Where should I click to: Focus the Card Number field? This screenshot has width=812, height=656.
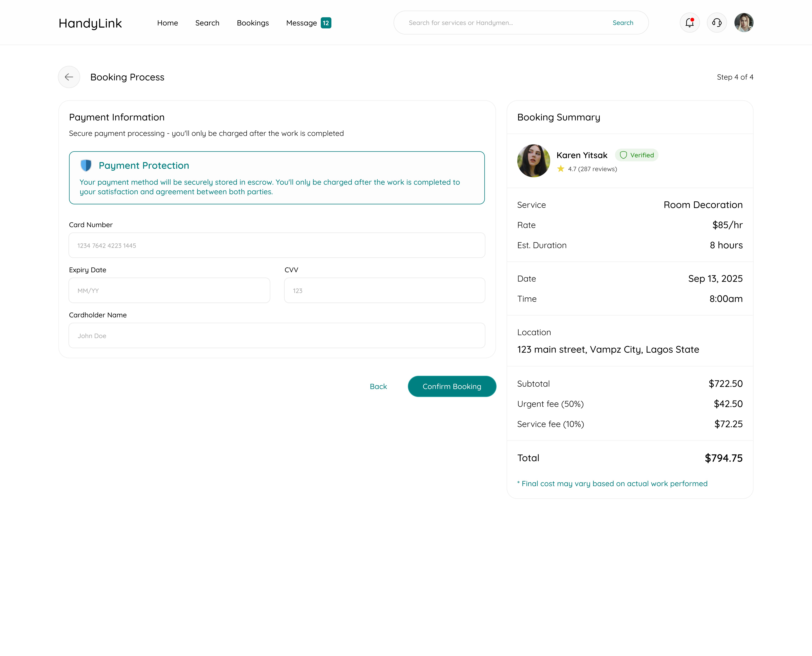277,245
